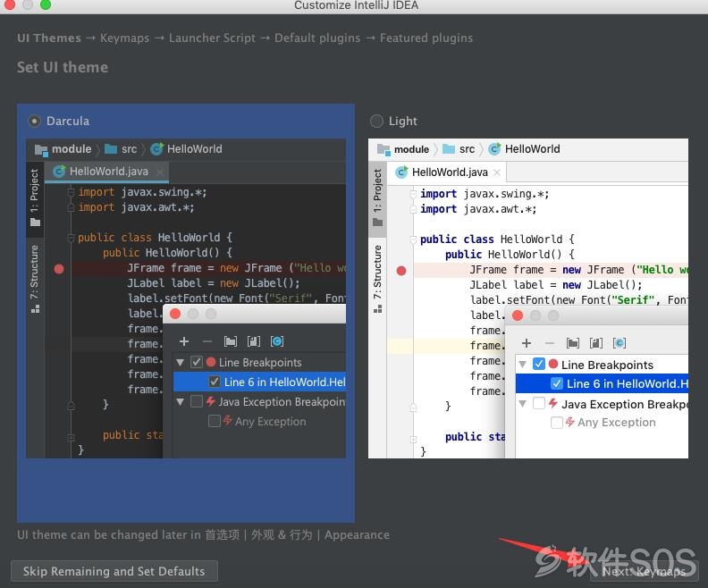Click the Keymaps step in the breadcrumb
The height and width of the screenshot is (588, 708).
[124, 38]
